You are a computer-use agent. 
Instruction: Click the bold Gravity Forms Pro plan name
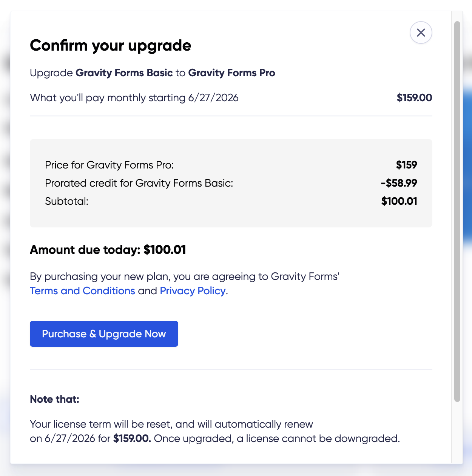click(231, 73)
